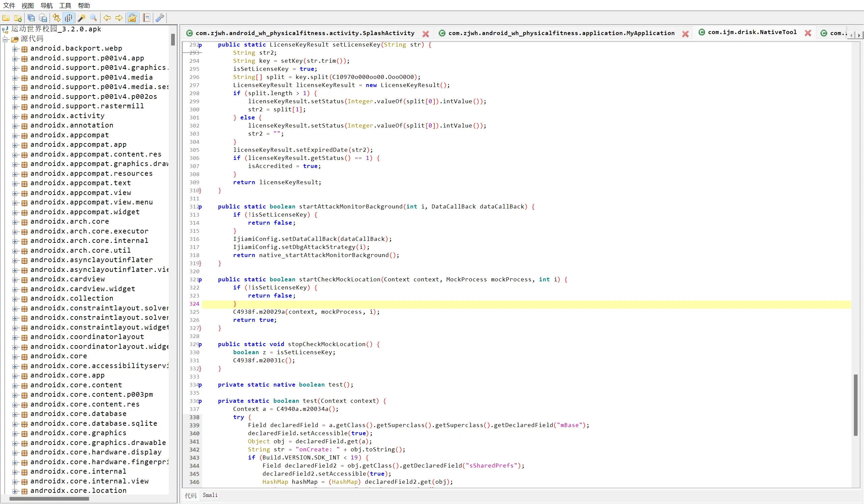This screenshot has width=864, height=504.
Task: Click the Add files folder-plus icon
Action: pos(18,18)
